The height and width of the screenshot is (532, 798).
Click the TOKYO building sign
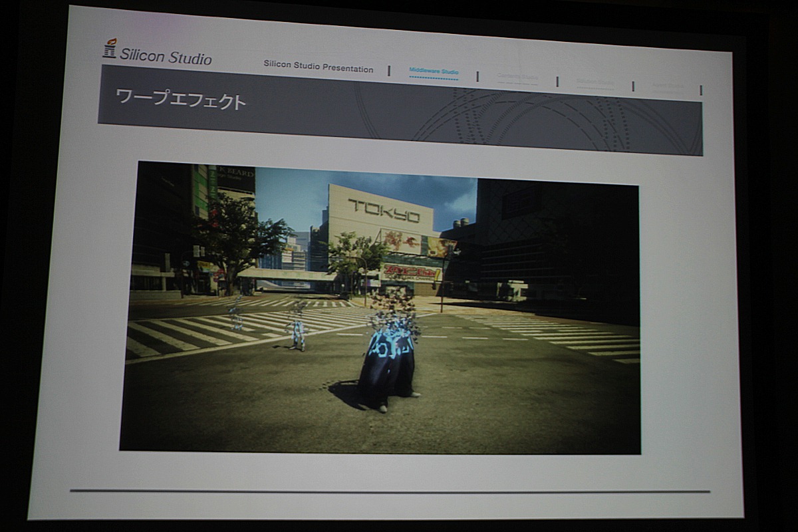coord(384,211)
